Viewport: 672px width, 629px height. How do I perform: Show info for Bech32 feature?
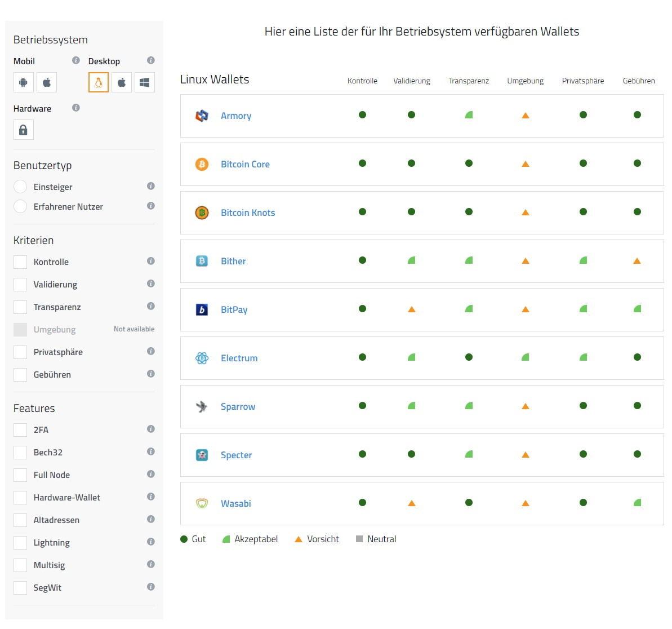click(151, 451)
